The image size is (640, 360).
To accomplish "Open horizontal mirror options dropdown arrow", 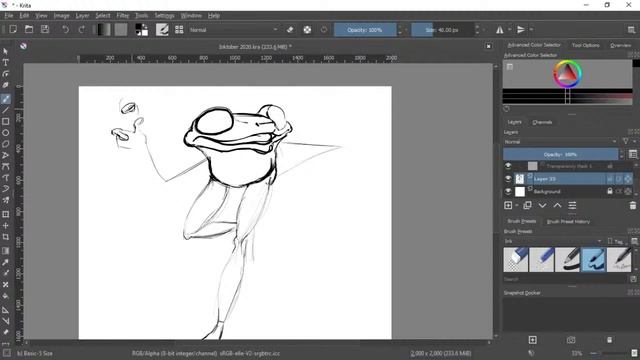I will [x=510, y=29].
